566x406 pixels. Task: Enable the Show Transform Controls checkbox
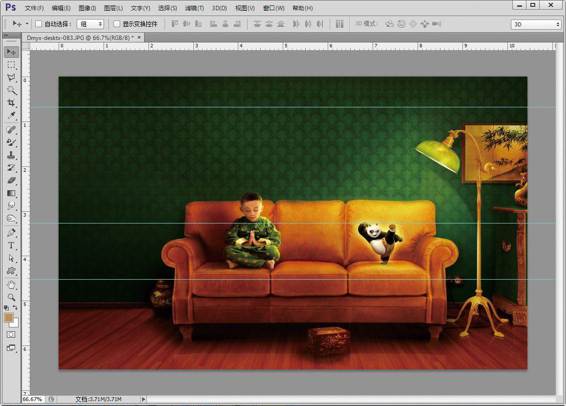point(117,24)
